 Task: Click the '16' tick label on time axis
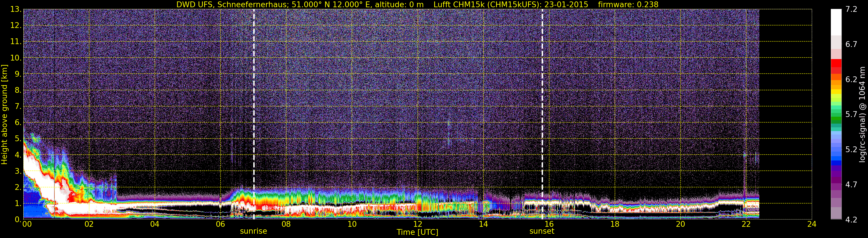(549, 224)
